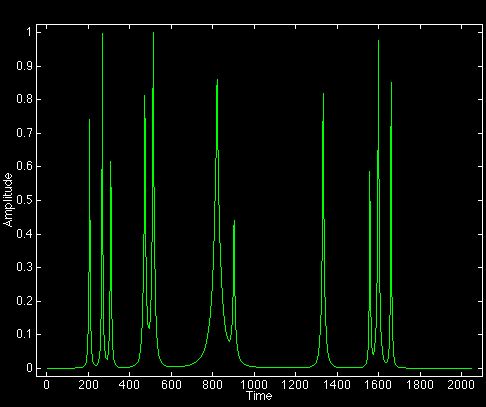Click the 0.5 tick label on y-axis
Viewport: 486px width, 407px height.
pos(24,200)
